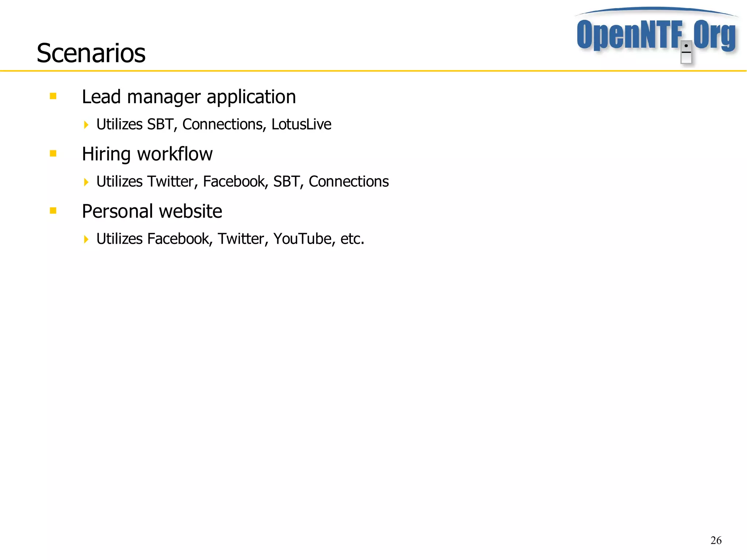Select the 'Personal website' bullet
This screenshot has width=747, height=560.
click(x=152, y=211)
